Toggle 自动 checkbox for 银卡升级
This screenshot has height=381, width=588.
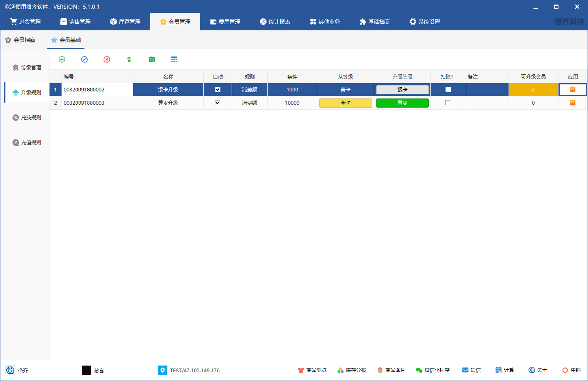[x=217, y=89]
